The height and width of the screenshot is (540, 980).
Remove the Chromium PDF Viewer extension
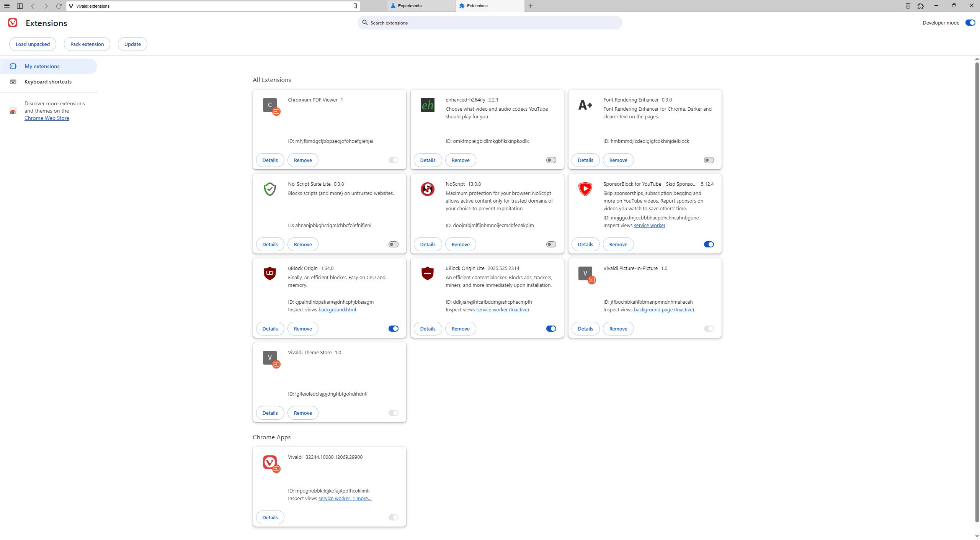[x=303, y=160]
